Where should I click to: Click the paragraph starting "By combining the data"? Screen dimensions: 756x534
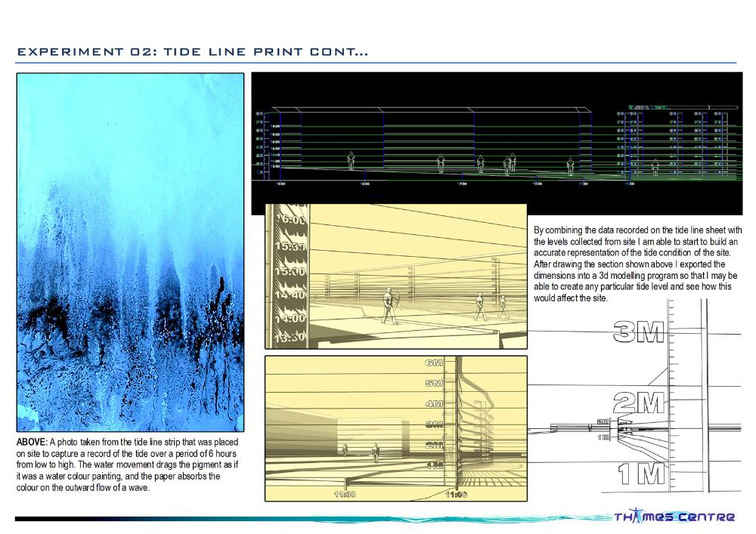[637, 264]
